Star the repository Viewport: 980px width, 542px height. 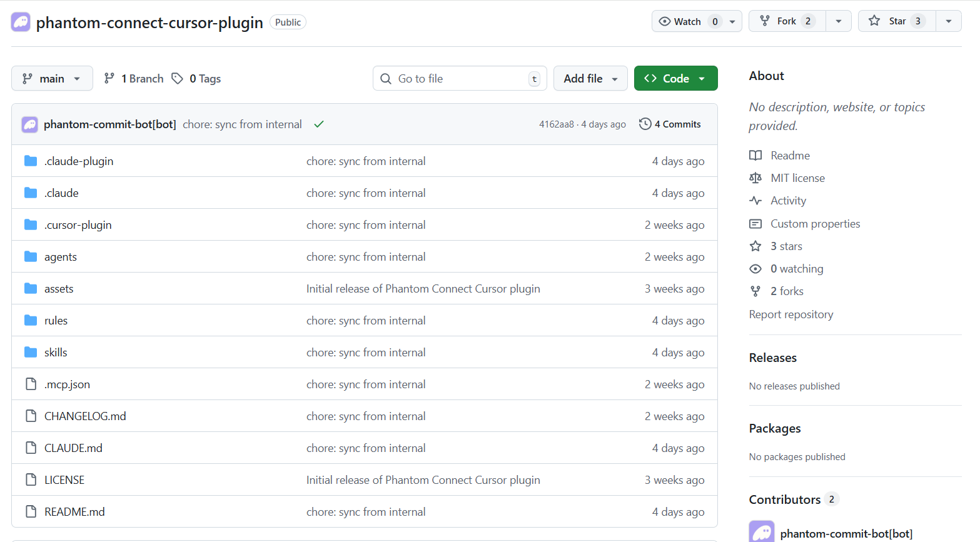point(896,21)
